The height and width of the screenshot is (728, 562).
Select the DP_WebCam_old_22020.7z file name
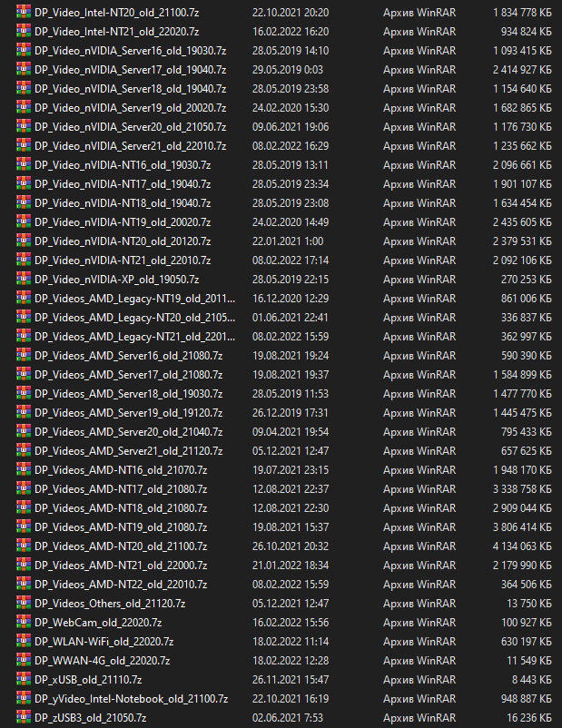(x=98, y=622)
